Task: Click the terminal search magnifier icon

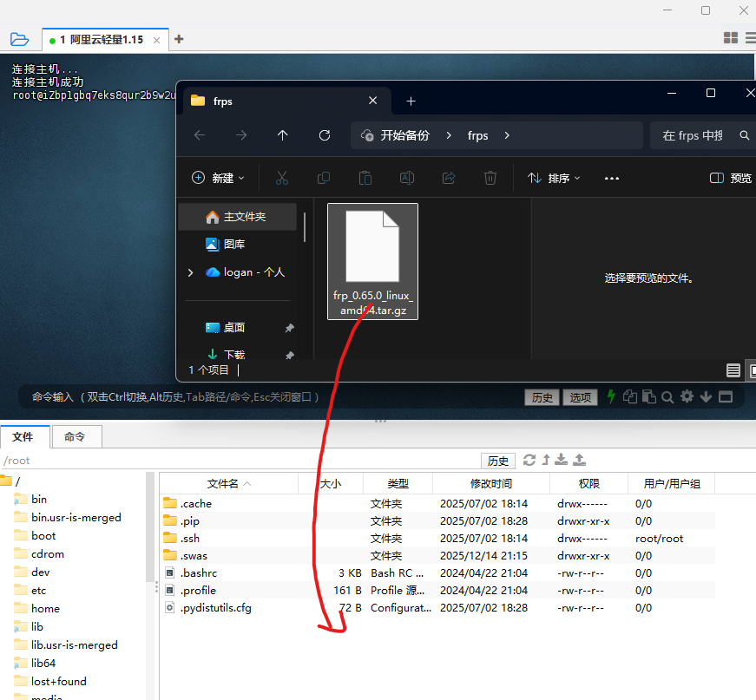Action: coord(667,396)
